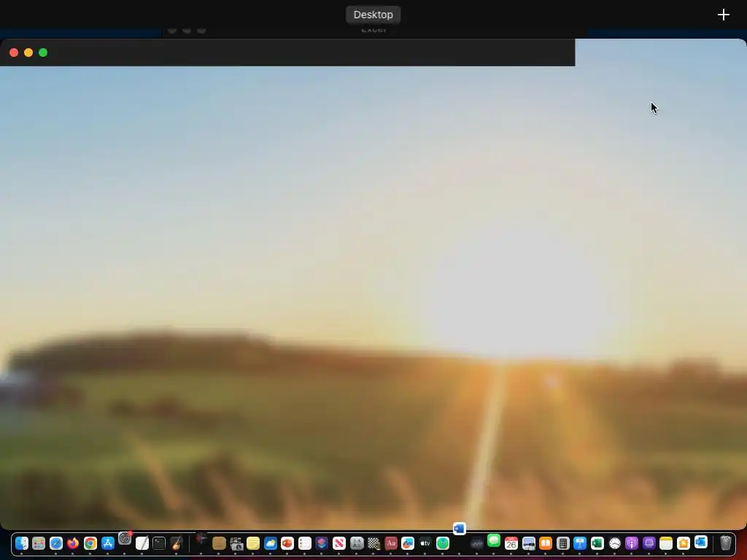
Task: Launch Apple TV from the dock
Action: (425, 543)
